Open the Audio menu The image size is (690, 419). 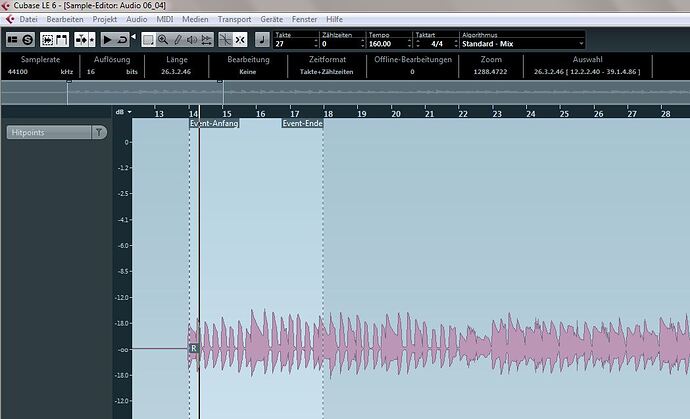coord(136,19)
